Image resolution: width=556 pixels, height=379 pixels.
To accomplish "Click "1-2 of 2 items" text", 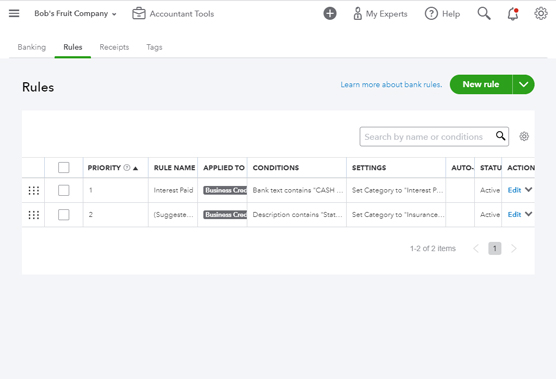I will click(x=433, y=249).
